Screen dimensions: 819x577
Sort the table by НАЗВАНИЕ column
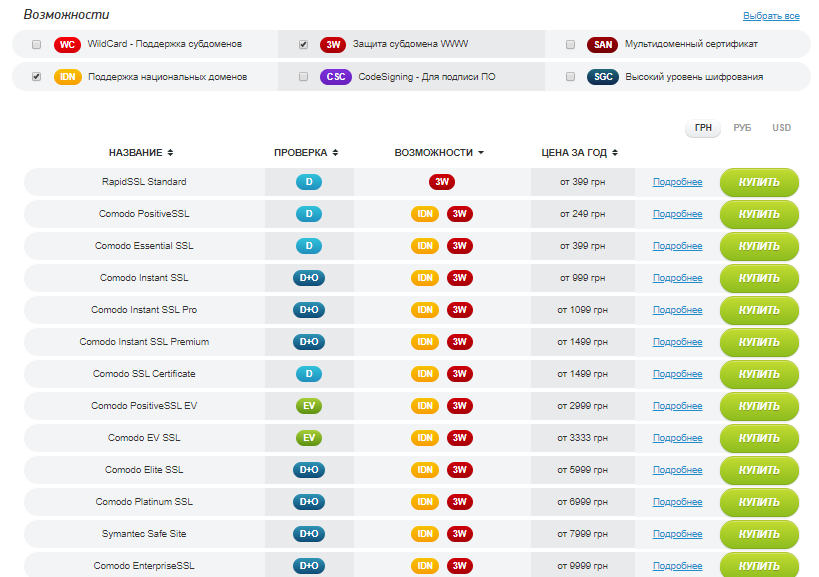(141, 152)
